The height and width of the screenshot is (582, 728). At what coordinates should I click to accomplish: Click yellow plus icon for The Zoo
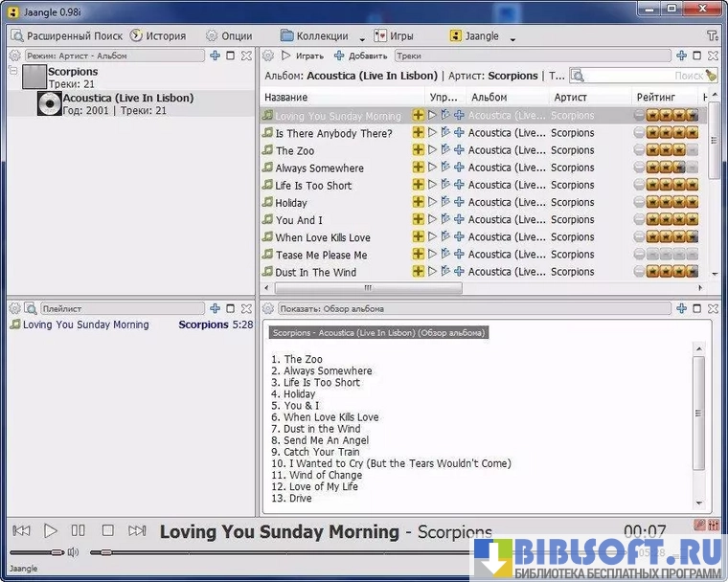pyautogui.click(x=418, y=150)
